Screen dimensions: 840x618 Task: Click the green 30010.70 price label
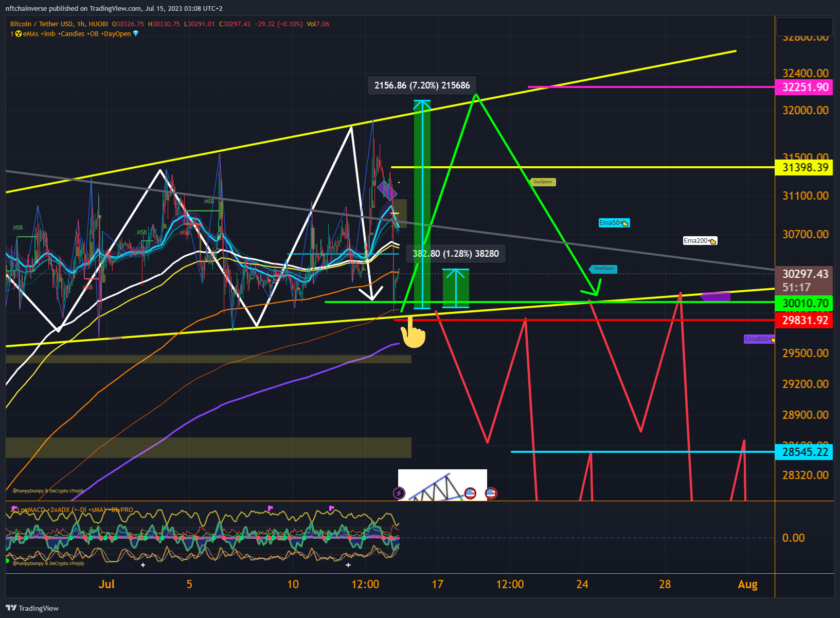tap(805, 303)
